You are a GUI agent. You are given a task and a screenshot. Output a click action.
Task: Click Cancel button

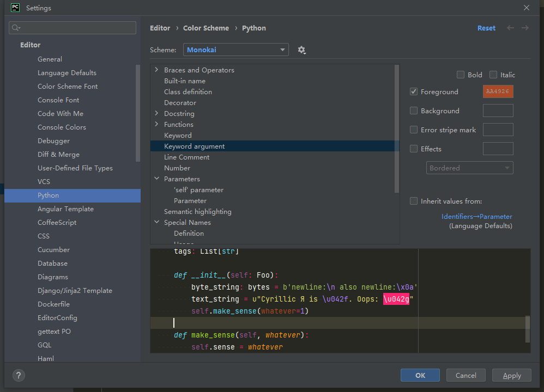tap(466, 375)
